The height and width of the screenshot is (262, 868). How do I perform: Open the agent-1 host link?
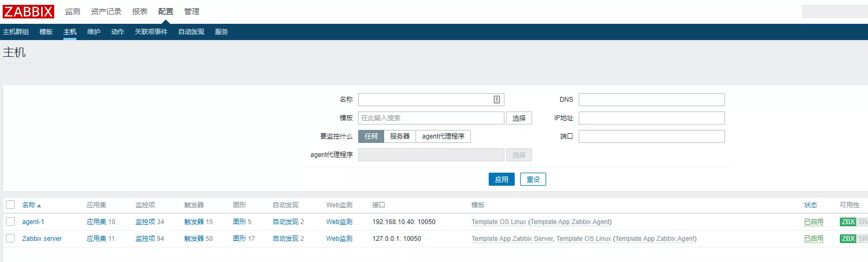[33, 222]
